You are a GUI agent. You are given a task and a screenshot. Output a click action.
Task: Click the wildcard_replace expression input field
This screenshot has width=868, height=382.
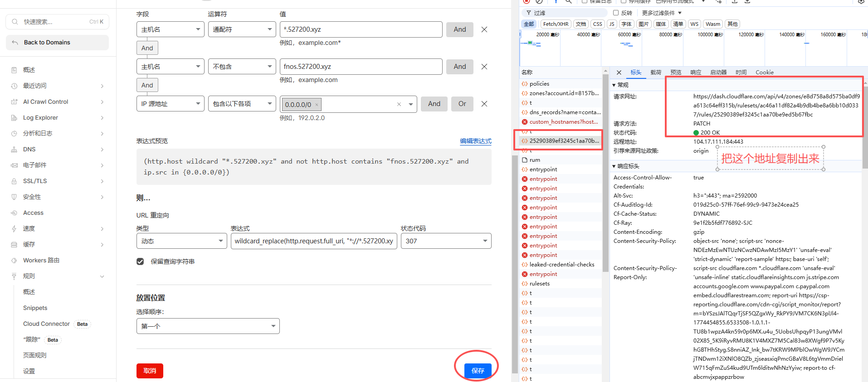[314, 241]
